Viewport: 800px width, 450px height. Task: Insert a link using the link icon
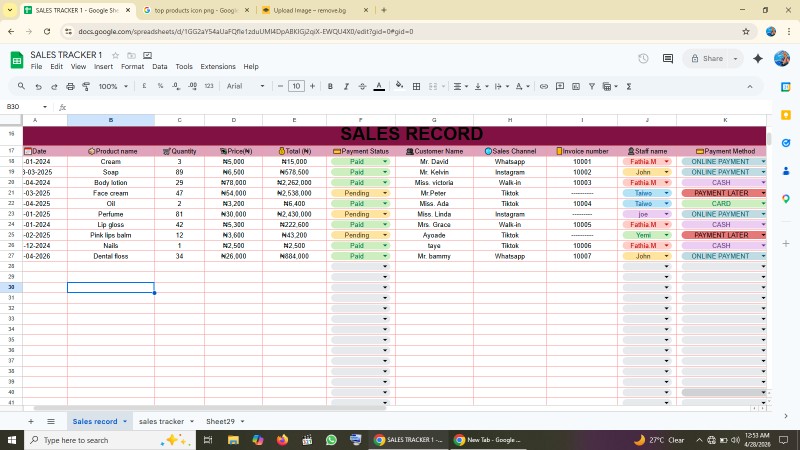pos(544,87)
